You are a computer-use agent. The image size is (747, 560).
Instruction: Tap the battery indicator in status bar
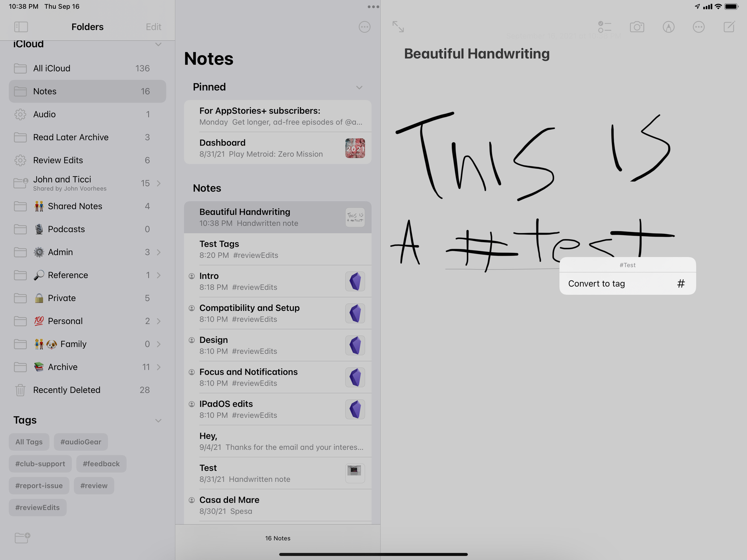tap(732, 7)
